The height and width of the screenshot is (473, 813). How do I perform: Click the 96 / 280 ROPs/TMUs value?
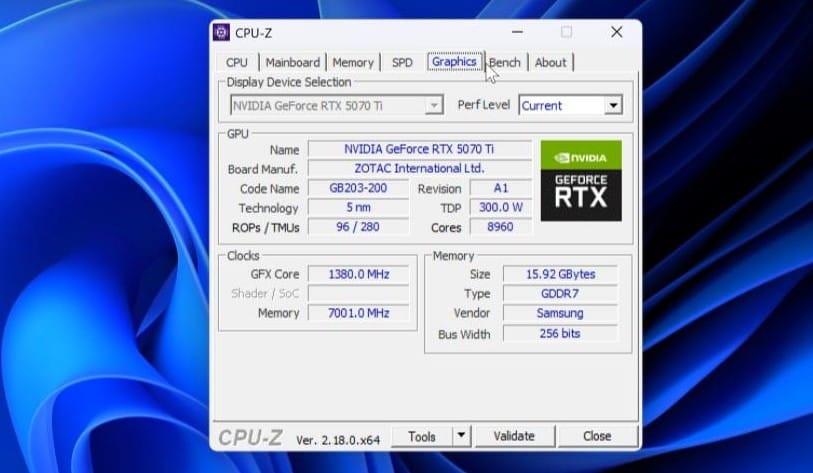pyautogui.click(x=358, y=227)
